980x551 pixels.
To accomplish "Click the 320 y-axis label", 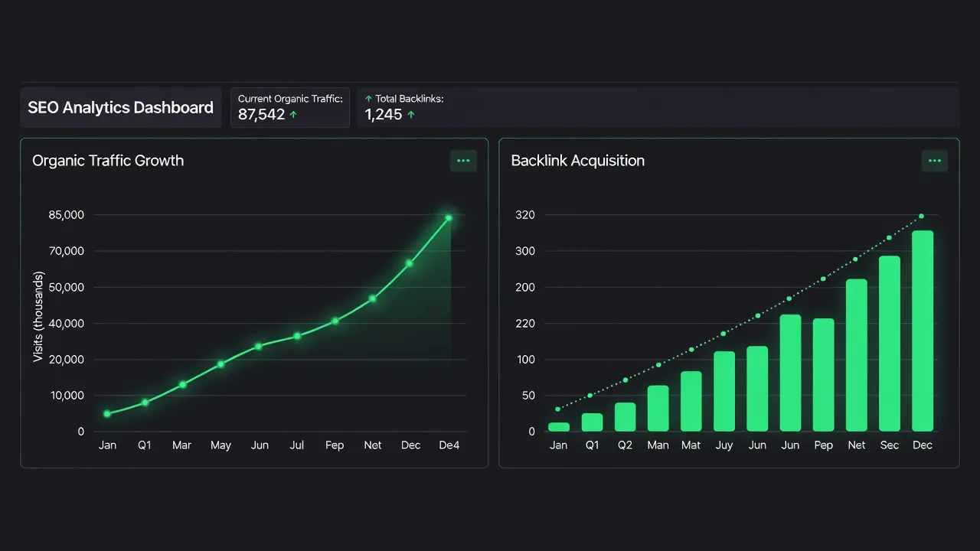I will click(x=525, y=215).
